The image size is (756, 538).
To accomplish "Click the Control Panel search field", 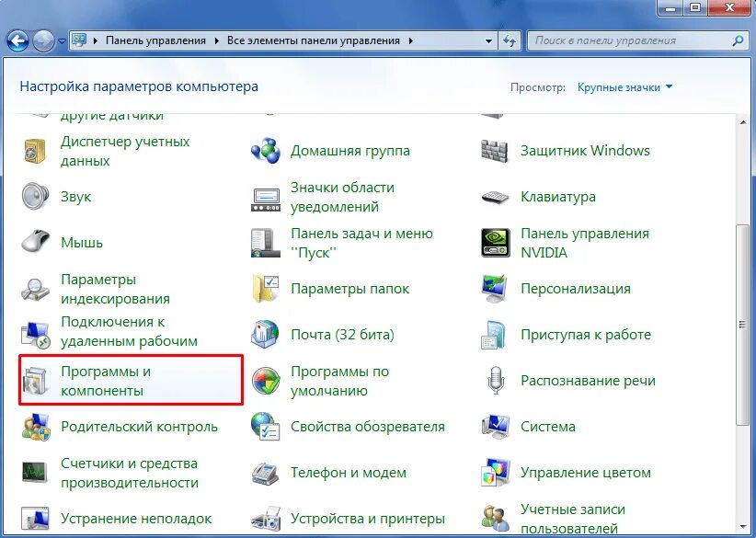I will [x=637, y=41].
